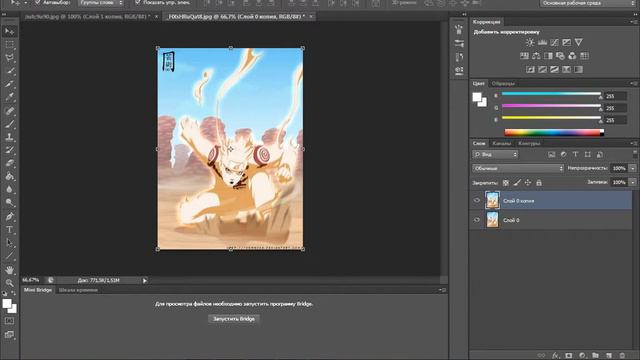Select the Type tool
This screenshot has width=640, height=360.
click(10, 229)
